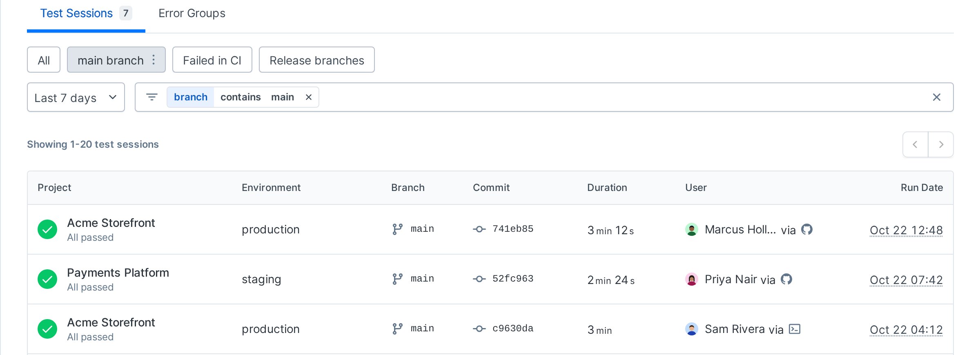Screen dimensions: 980x355
Task: Click the commit icon beside 52fc963
Action: pyautogui.click(x=479, y=279)
